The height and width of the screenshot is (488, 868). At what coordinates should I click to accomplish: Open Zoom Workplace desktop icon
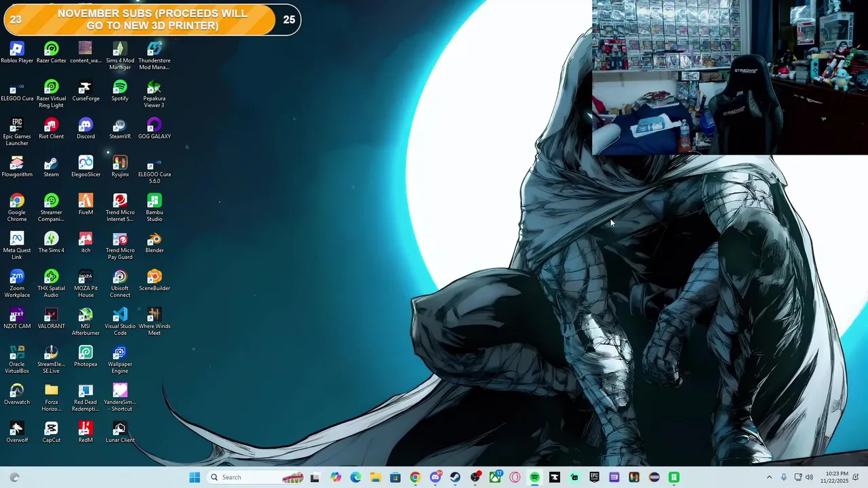click(x=17, y=284)
